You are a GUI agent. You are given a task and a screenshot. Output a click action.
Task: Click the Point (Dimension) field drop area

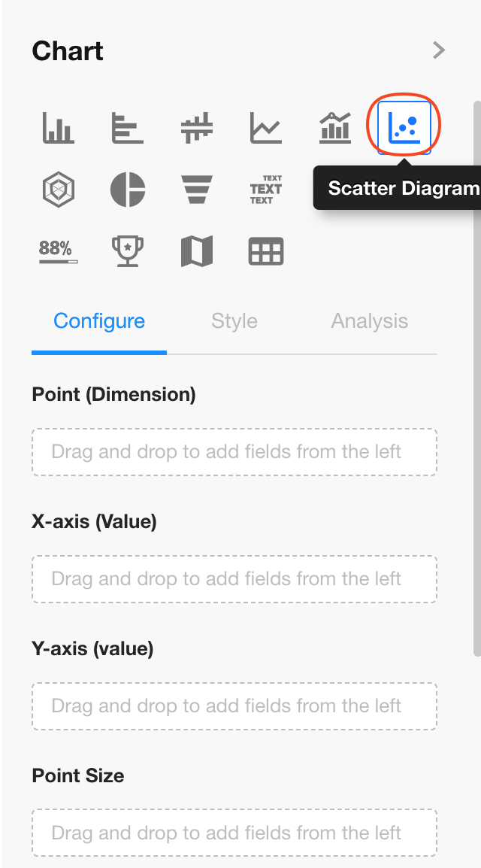pyautogui.click(x=234, y=452)
